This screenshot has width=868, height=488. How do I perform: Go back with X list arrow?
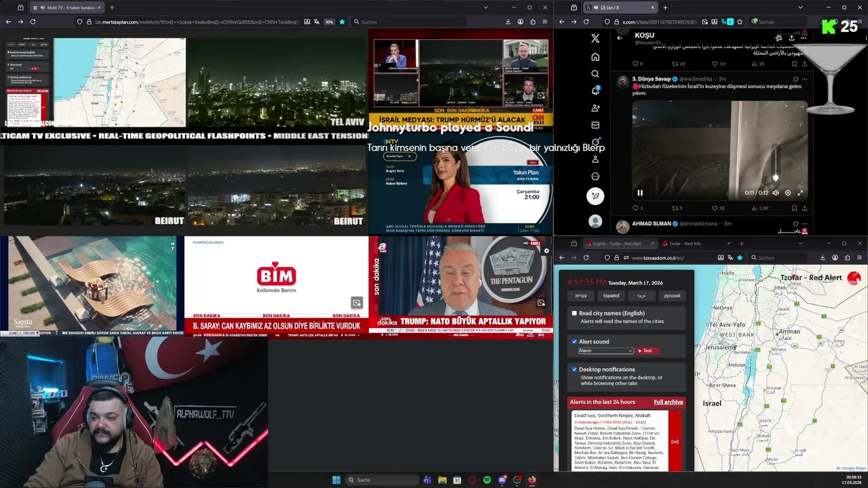click(619, 38)
